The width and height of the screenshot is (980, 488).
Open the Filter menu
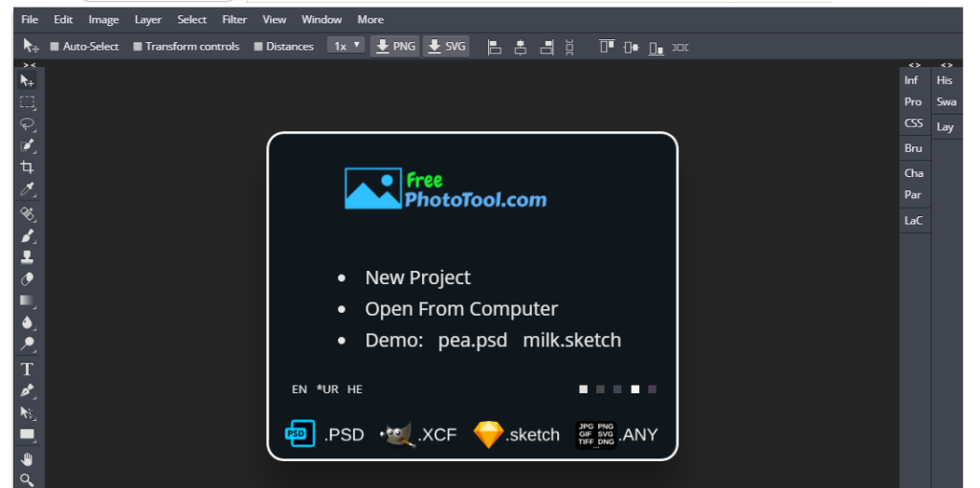(x=234, y=19)
